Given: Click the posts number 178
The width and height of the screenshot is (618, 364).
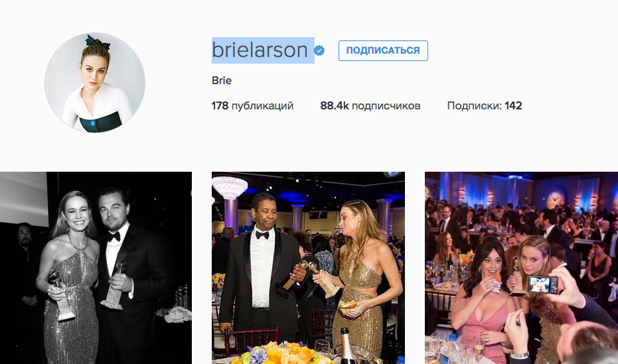Looking at the screenshot, I should pos(220,106).
